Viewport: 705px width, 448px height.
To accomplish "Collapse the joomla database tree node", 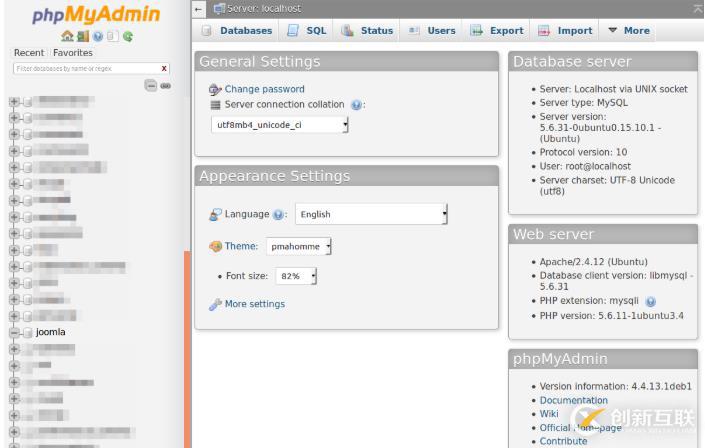I will click(14, 332).
